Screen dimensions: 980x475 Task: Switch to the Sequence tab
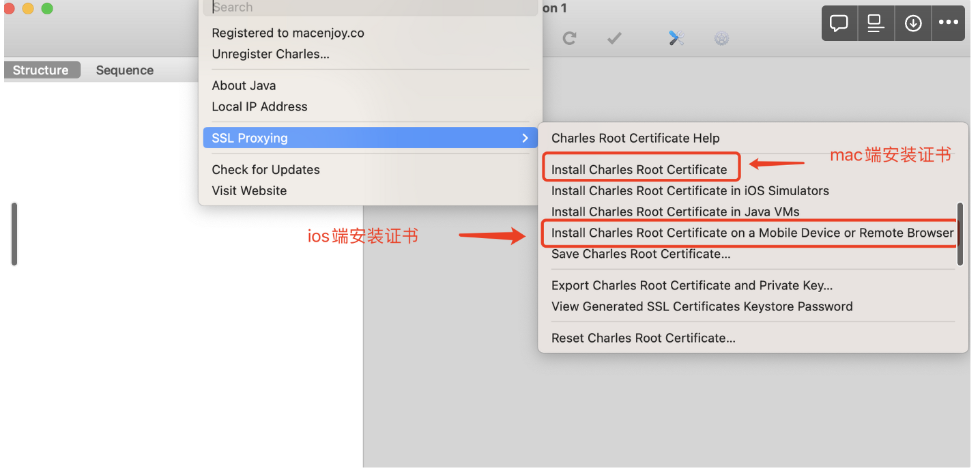(x=124, y=70)
